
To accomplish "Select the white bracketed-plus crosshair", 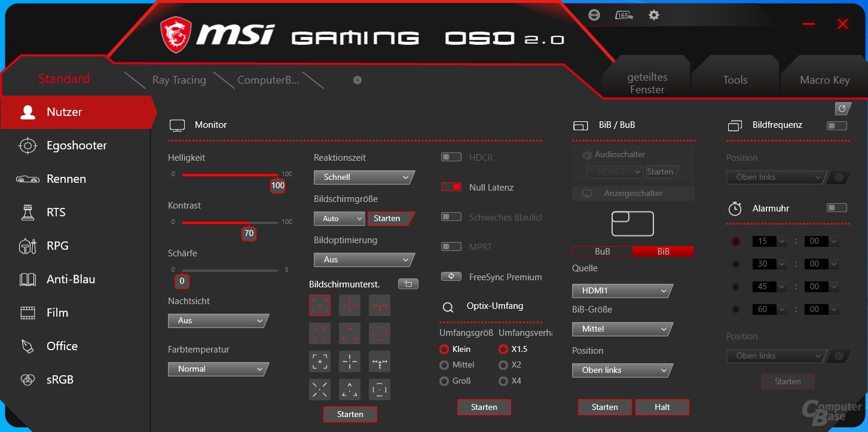I will pos(320,361).
